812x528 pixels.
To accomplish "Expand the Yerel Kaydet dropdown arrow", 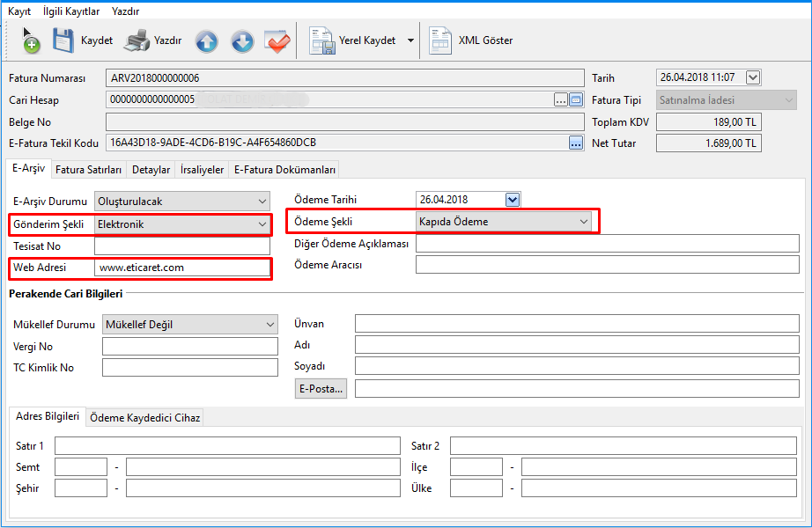I will click(x=410, y=40).
